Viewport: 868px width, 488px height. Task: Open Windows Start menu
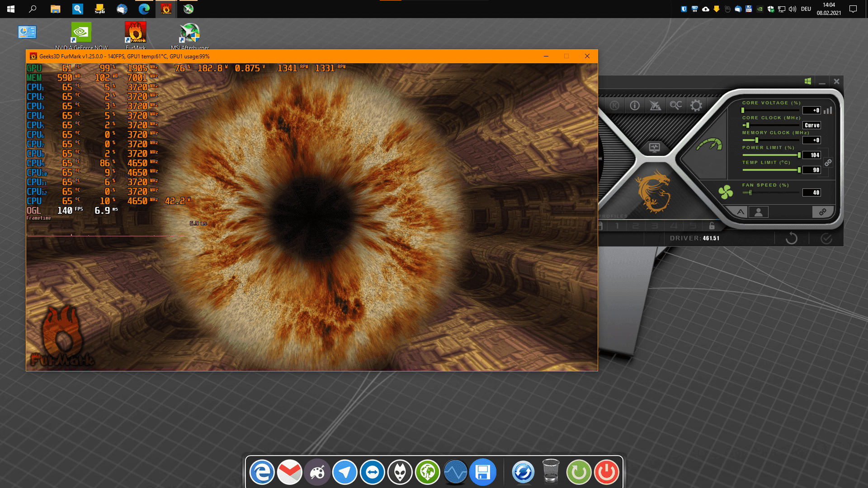pyautogui.click(x=11, y=9)
